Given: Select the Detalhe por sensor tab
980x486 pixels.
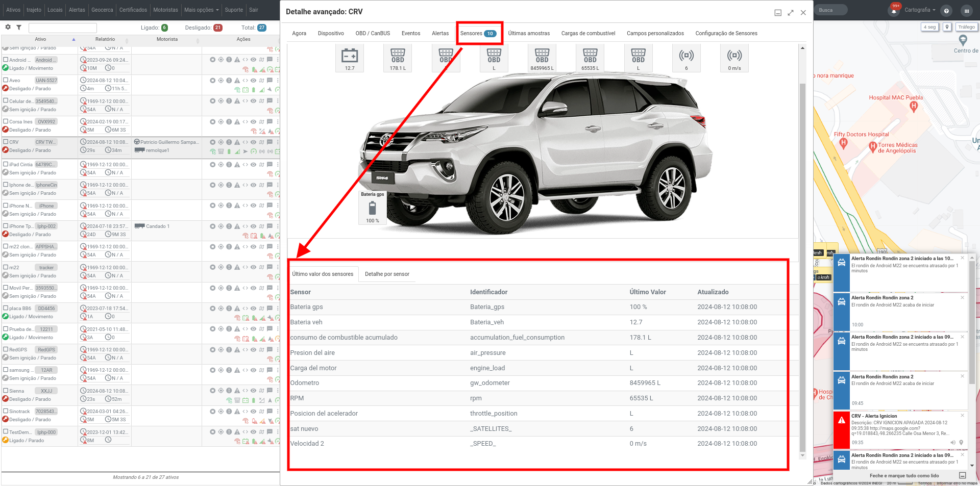Looking at the screenshot, I should pos(387,274).
